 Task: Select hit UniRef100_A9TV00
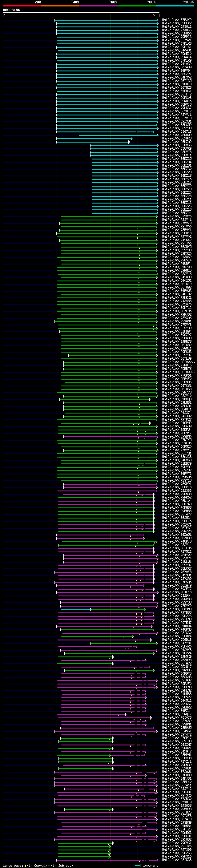coord(177,227)
